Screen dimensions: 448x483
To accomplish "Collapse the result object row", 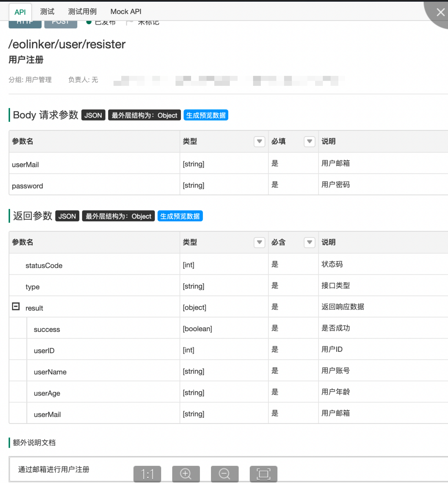I will [x=16, y=306].
